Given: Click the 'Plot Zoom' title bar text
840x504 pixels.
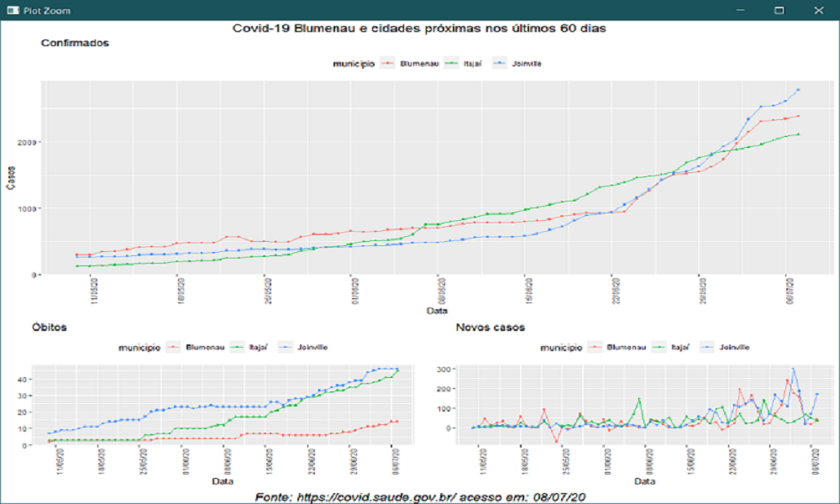Looking at the screenshot, I should click(46, 11).
